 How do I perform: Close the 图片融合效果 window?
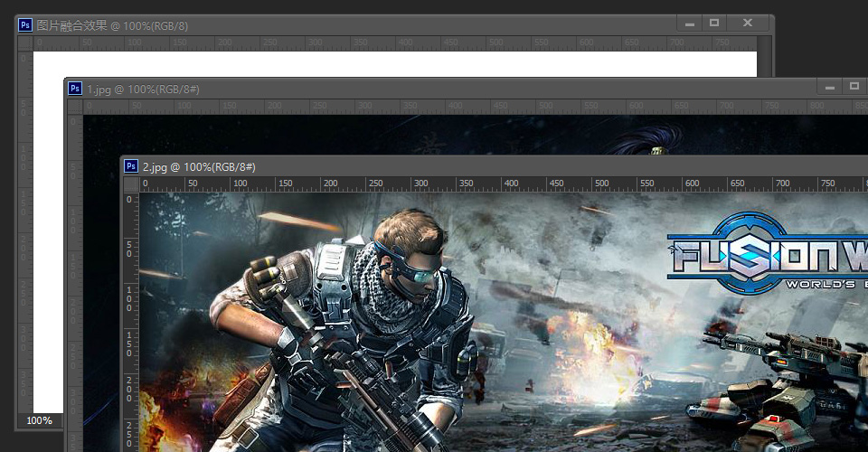(748, 24)
